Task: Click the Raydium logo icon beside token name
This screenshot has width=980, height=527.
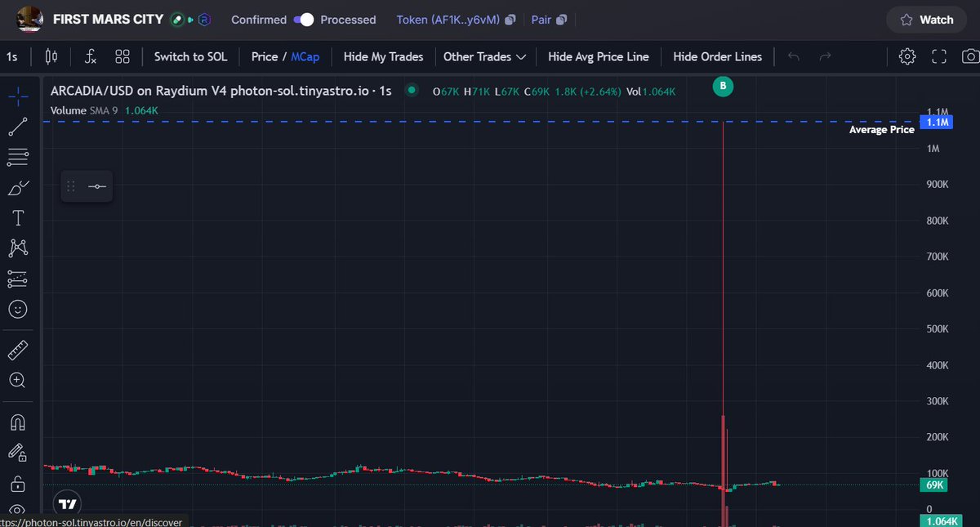Action: (x=206, y=19)
